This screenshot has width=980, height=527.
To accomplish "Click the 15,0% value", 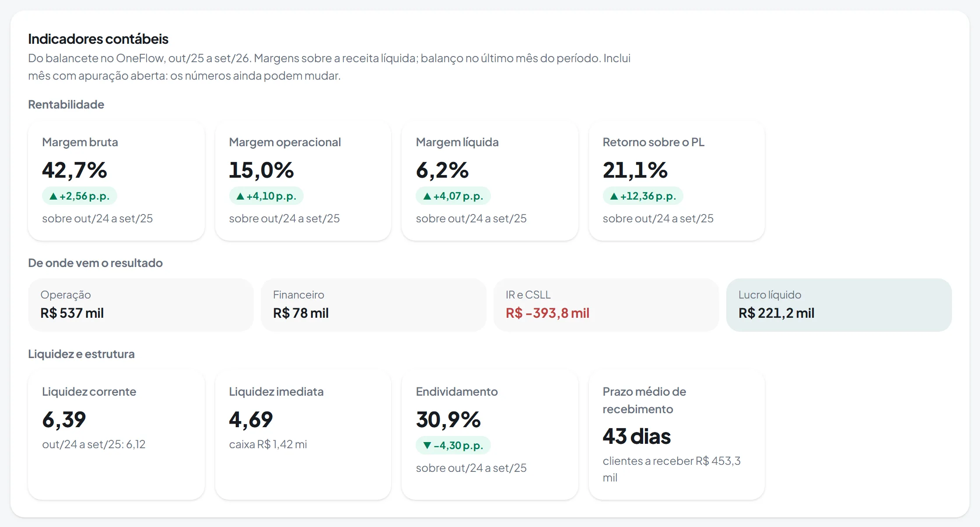I will (x=261, y=170).
